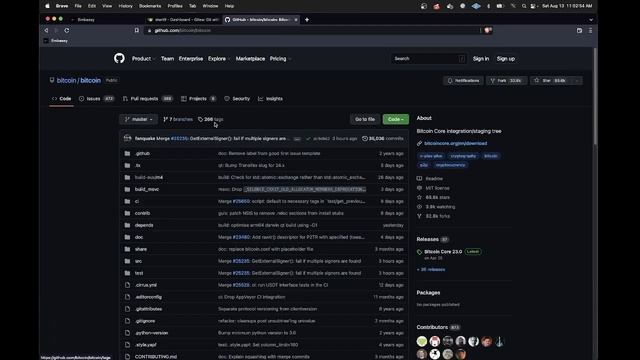Open the doc folder
Screen dimensions: 640x360
(139, 237)
